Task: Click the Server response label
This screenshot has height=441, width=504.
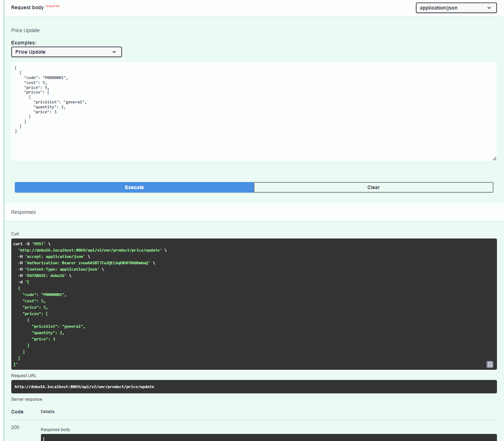Action: [26, 399]
